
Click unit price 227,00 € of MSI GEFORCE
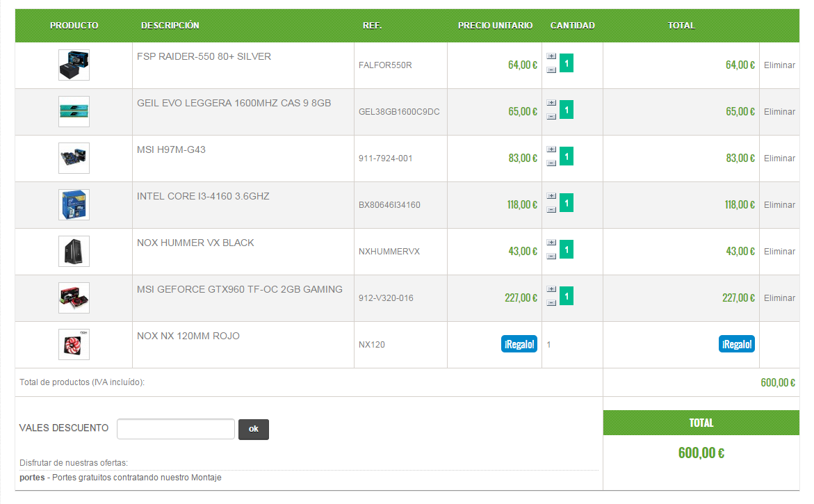[x=521, y=298]
